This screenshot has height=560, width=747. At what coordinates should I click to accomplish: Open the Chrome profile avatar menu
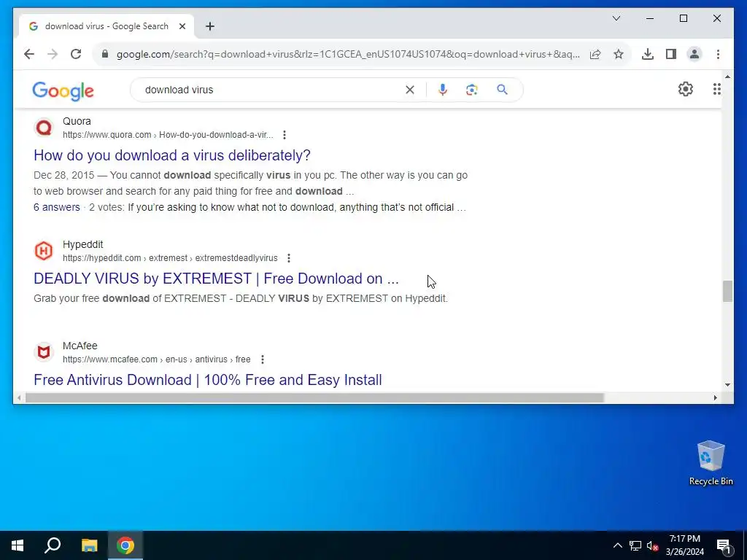pyautogui.click(x=694, y=54)
